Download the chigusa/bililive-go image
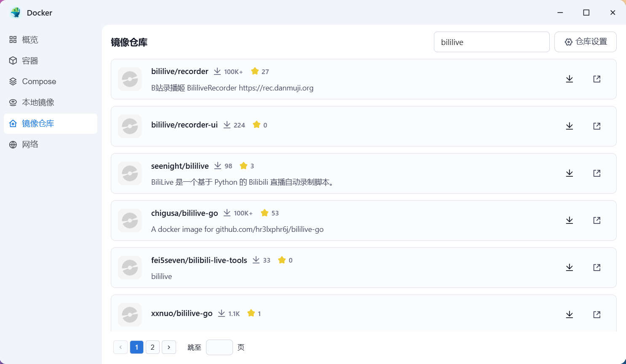 570,221
